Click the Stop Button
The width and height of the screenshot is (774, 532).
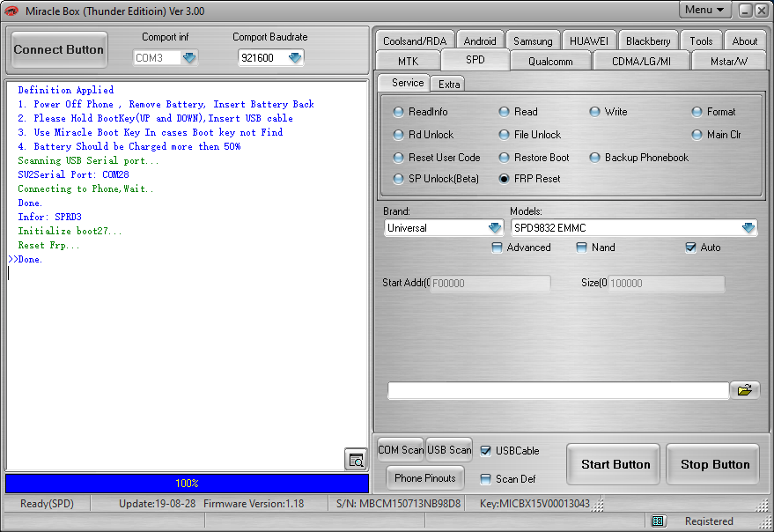pyautogui.click(x=714, y=464)
